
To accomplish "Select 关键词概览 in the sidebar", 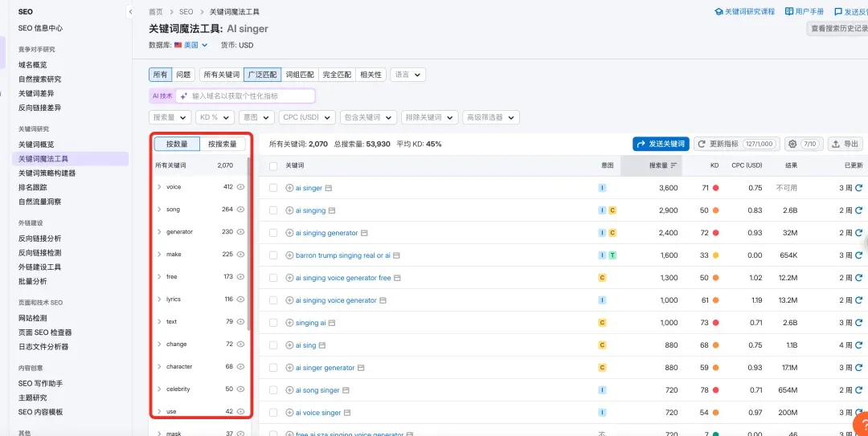I will point(36,145).
